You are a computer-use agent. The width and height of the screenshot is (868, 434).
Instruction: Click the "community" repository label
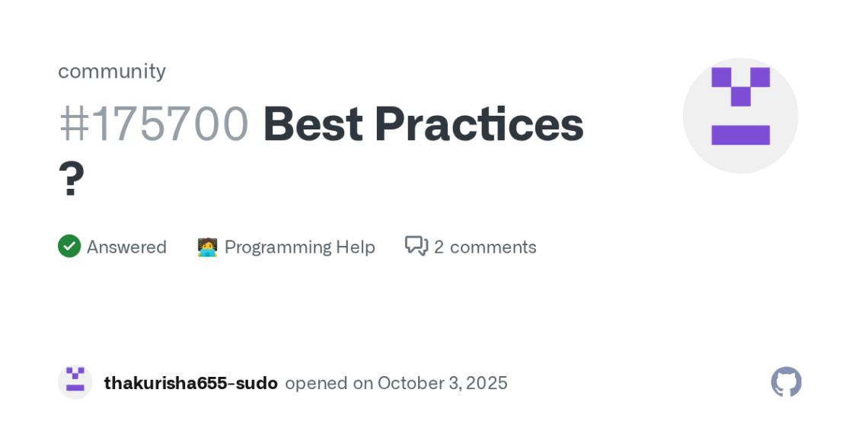[112, 71]
